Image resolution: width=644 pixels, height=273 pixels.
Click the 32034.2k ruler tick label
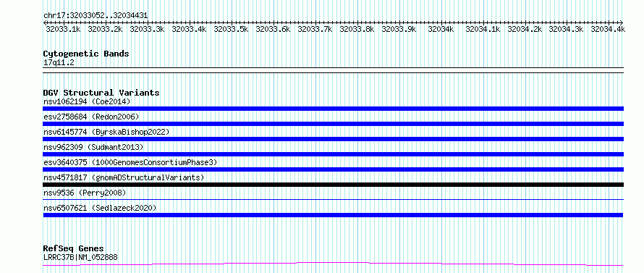tap(525, 29)
